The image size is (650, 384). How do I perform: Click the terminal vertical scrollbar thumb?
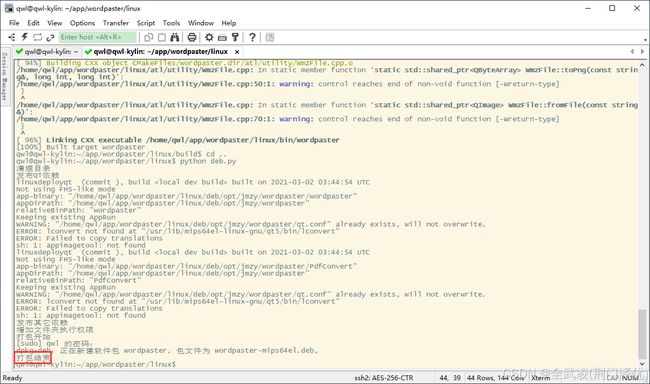pyautogui.click(x=642, y=333)
